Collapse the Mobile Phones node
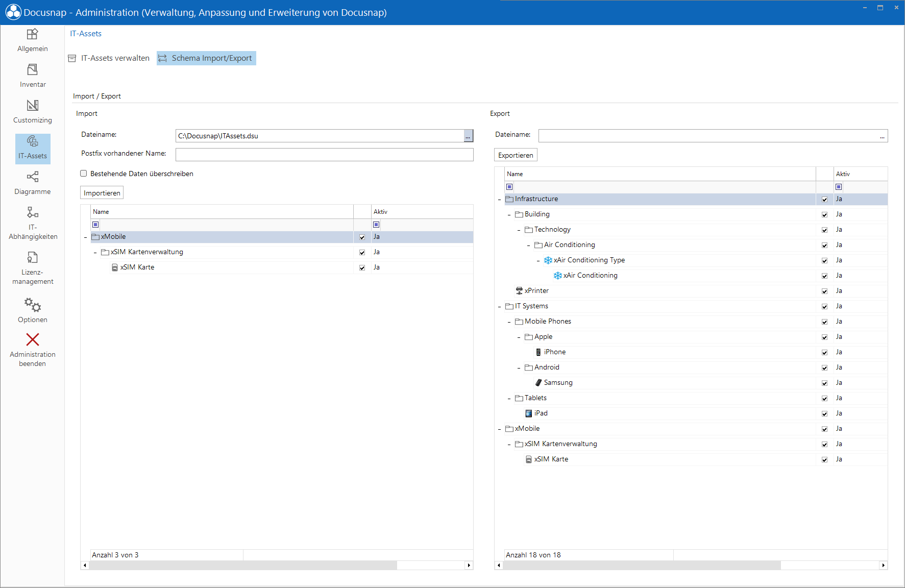Image resolution: width=905 pixels, height=588 pixels. pos(509,322)
